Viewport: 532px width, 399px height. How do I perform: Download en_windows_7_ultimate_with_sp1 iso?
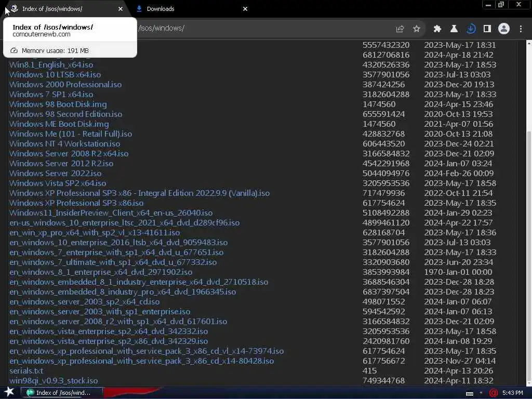point(113,262)
